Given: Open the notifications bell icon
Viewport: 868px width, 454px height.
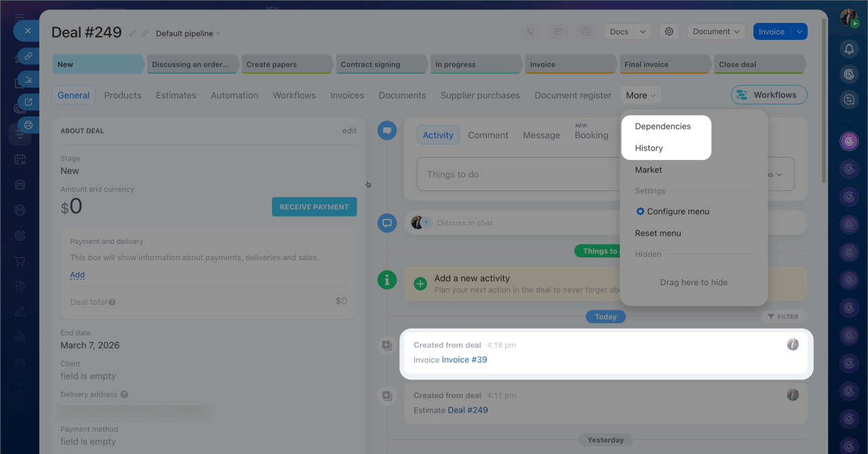Looking at the screenshot, I should (x=849, y=49).
